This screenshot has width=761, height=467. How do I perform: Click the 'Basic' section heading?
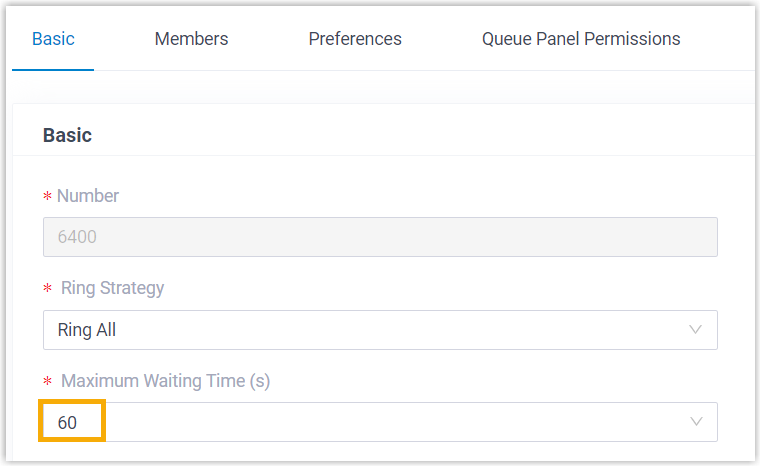coord(67,135)
